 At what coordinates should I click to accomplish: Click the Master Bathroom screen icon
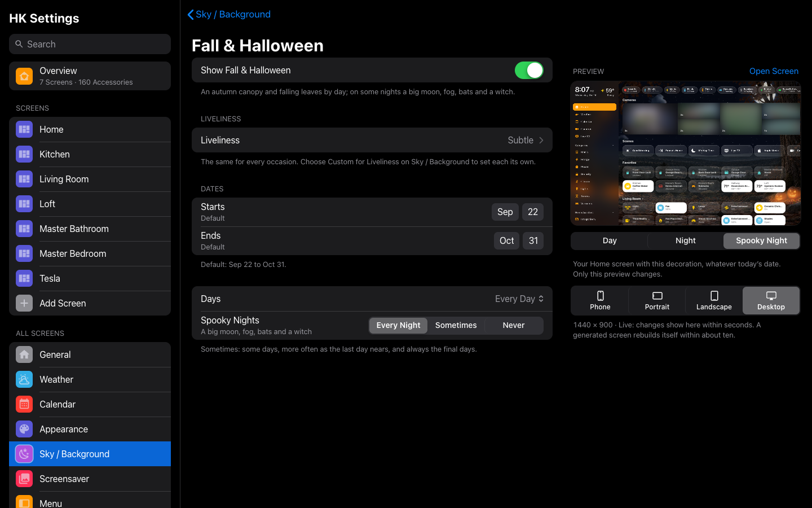[x=24, y=229]
